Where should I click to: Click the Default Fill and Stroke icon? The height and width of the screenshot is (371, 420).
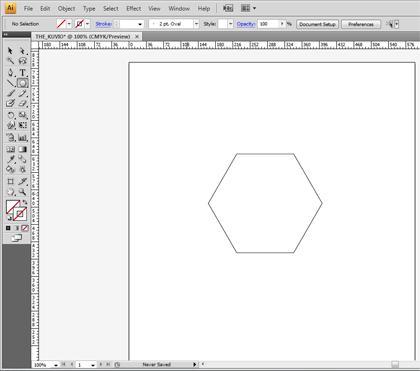click(x=9, y=218)
